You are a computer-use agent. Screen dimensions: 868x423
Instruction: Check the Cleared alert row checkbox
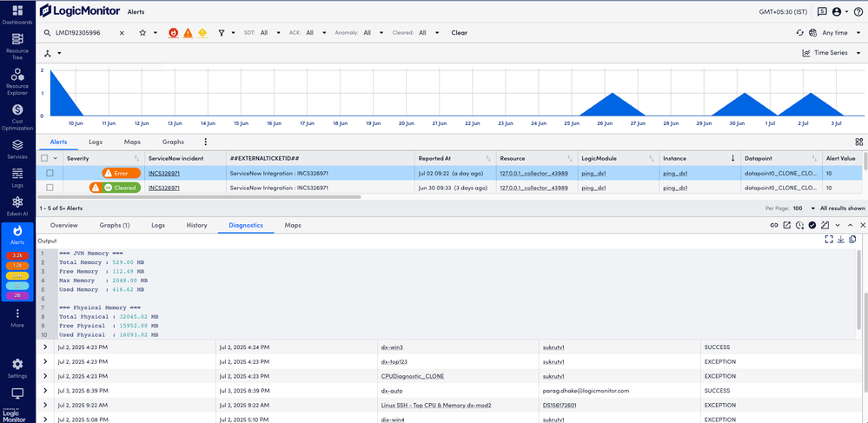(50, 188)
